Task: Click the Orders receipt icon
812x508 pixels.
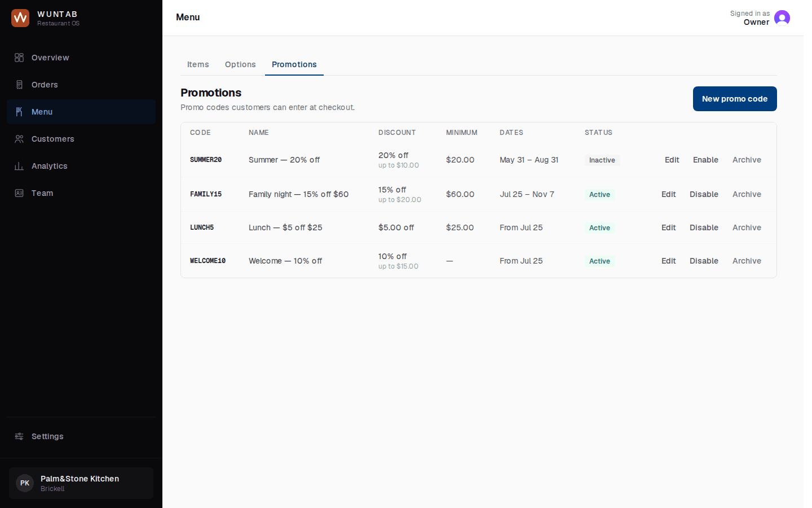Action: click(19, 85)
